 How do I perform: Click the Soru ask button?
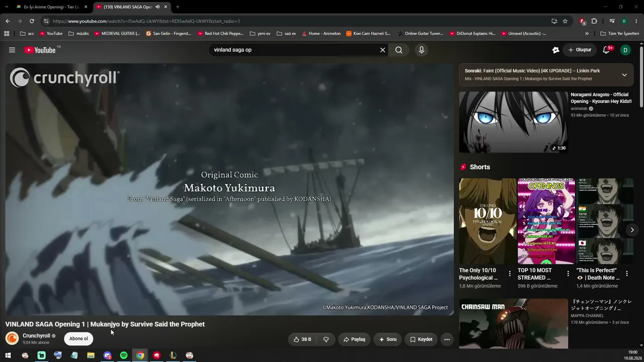388,339
